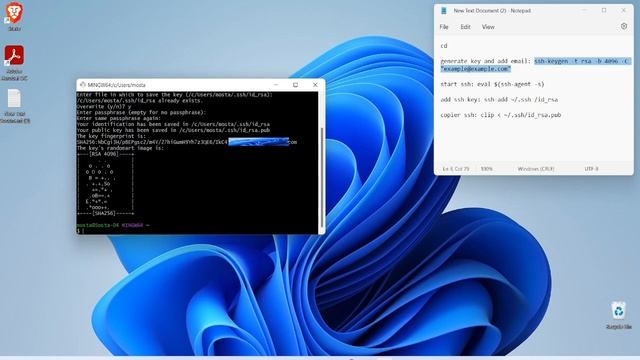Click the '[SHA256]' randomart footer in terminal
Screen dimensions: 640x360
(x=105, y=213)
